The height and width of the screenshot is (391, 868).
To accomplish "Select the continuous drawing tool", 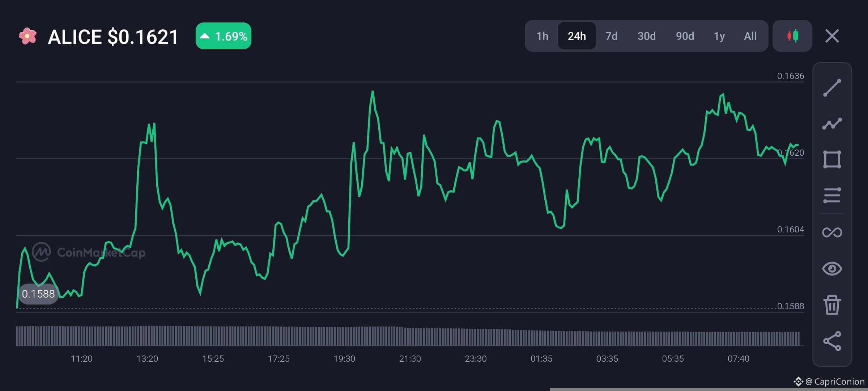I will [x=832, y=232].
